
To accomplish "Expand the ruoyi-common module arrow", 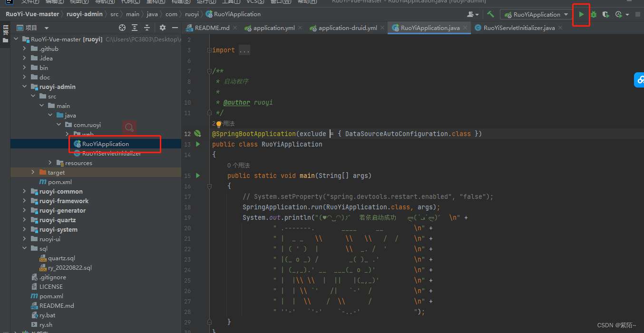I will [x=25, y=191].
